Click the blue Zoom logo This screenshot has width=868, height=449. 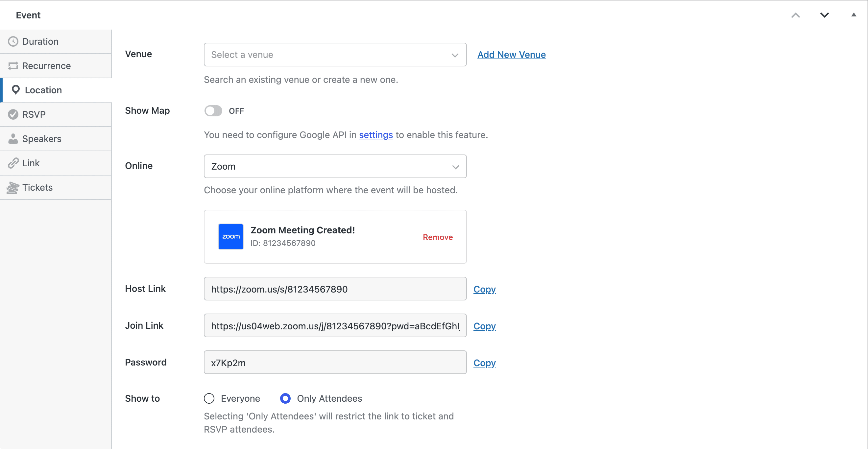(x=231, y=236)
